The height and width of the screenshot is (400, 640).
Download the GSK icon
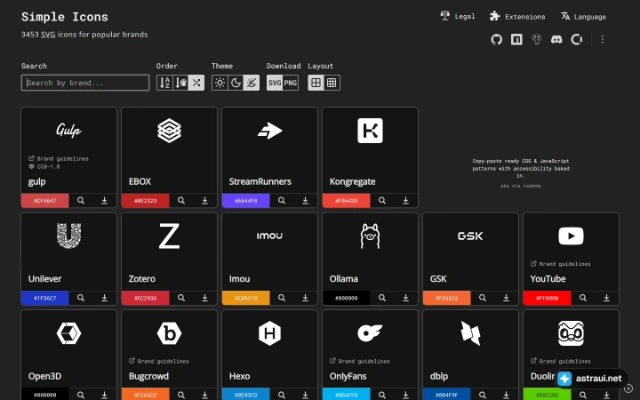point(506,298)
